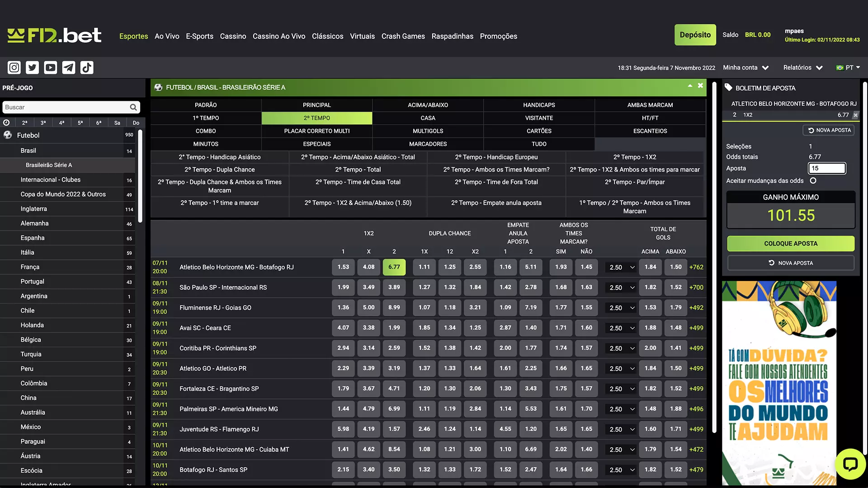This screenshot has height=488, width=868.
Task: Select 2º Tempo tab in betting panel
Action: point(316,118)
